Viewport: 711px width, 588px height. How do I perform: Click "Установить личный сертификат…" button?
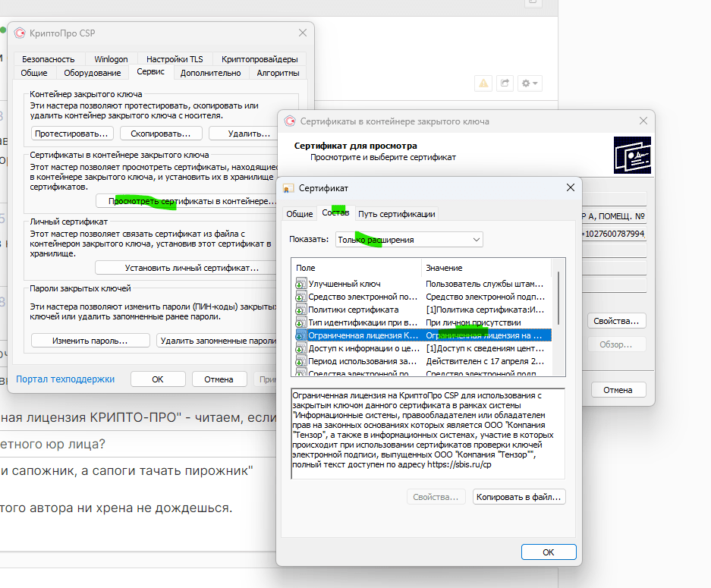pyautogui.click(x=187, y=268)
